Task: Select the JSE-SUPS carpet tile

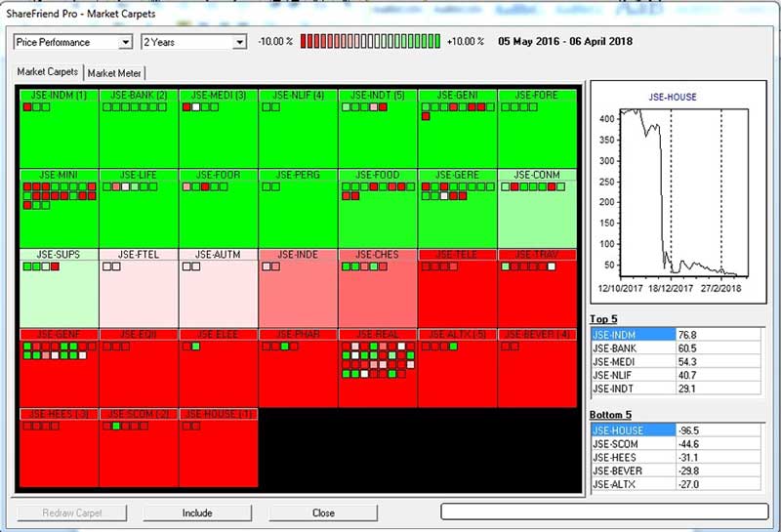Action: coord(60,288)
